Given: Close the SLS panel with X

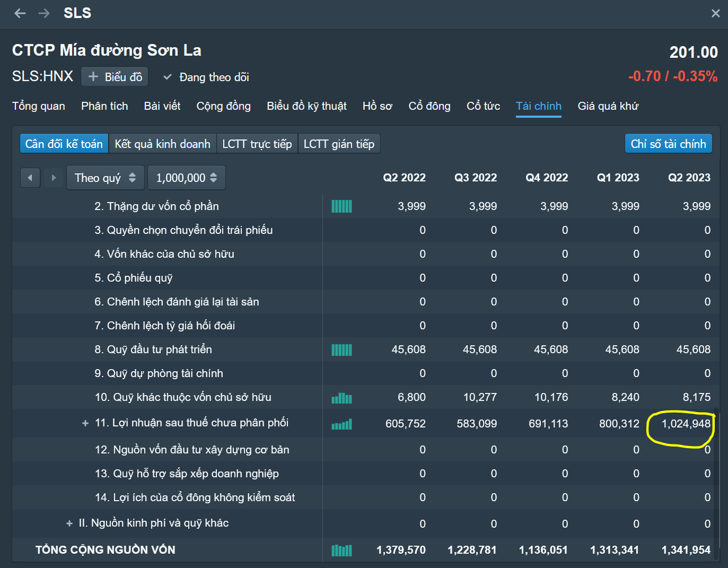Looking at the screenshot, I should coord(715,13).
